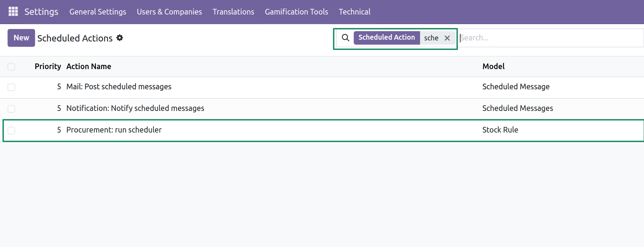This screenshot has width=644, height=247.
Task: Open Users & Companies menu
Action: coord(169,12)
